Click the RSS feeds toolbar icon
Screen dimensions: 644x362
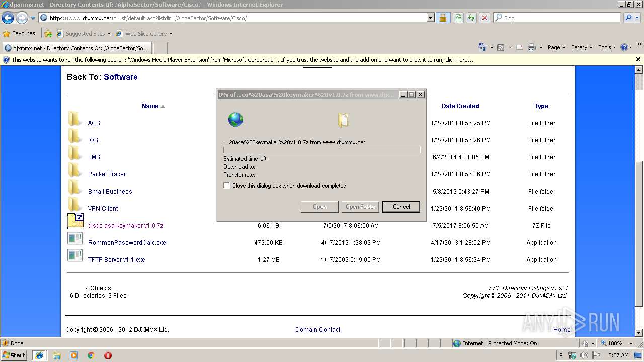click(501, 47)
